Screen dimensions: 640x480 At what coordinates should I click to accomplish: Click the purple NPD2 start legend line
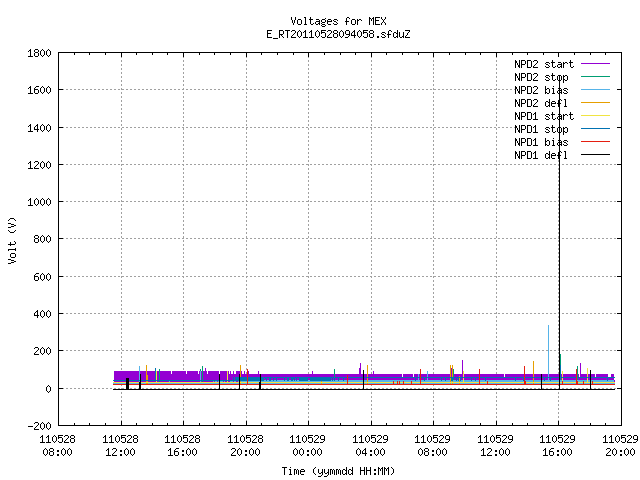point(596,64)
